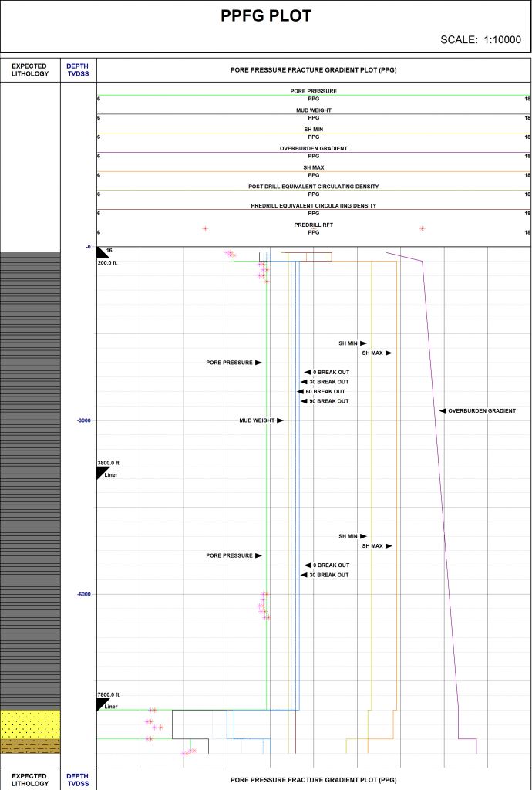This screenshot has width=532, height=790.
Task: Click the 7800.0 ft. liner depth label
Action: point(109,694)
